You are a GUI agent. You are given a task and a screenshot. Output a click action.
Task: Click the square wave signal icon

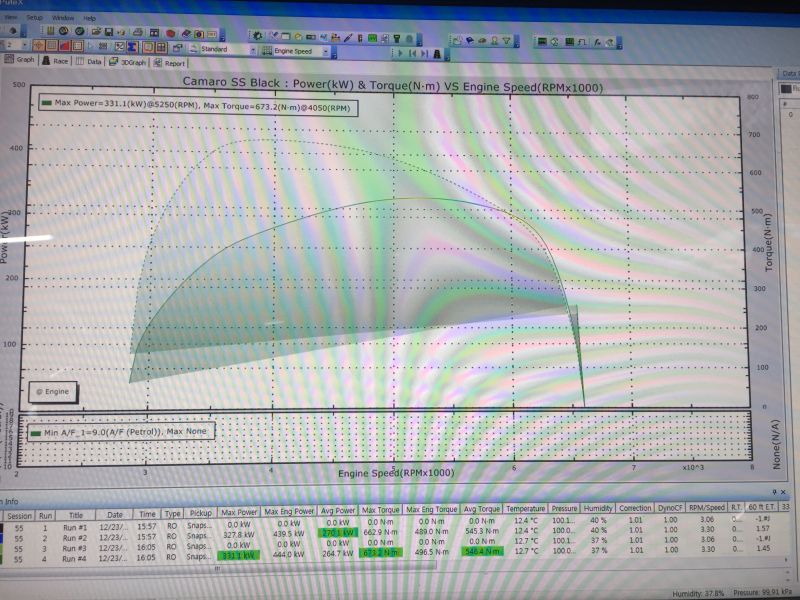582,42
